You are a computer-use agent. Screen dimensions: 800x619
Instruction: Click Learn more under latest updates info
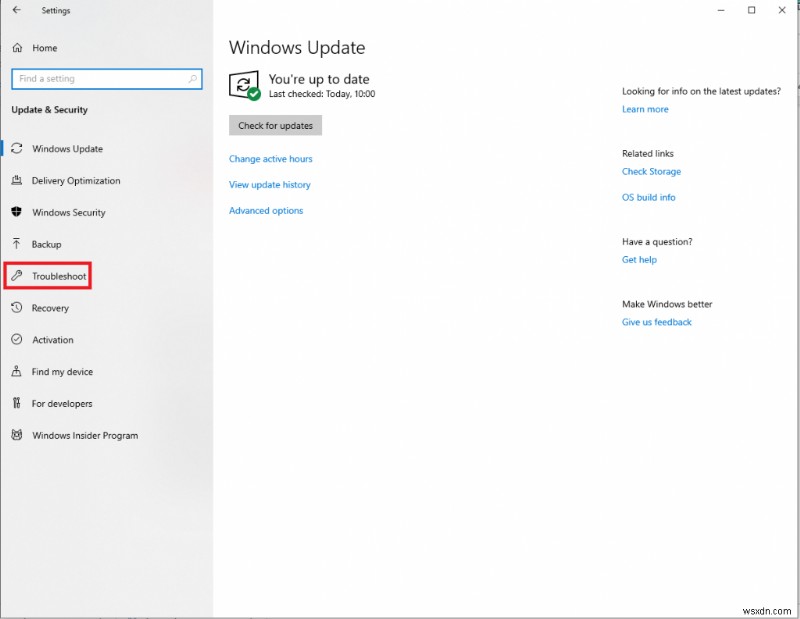[x=645, y=109]
